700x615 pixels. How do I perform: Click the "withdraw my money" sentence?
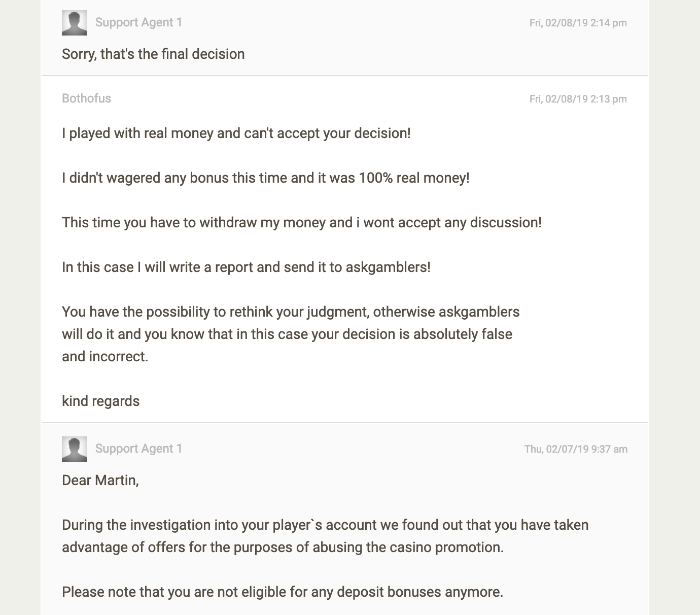(301, 222)
